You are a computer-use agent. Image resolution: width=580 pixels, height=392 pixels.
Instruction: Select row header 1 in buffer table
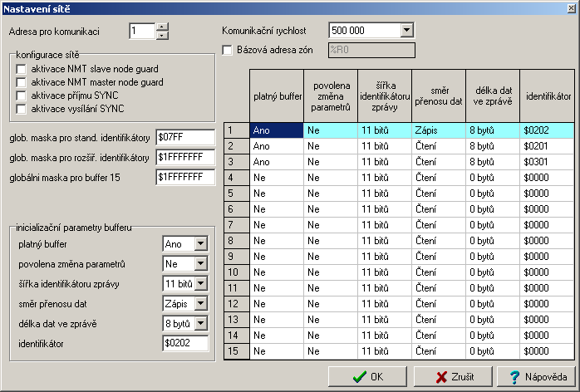click(x=237, y=130)
